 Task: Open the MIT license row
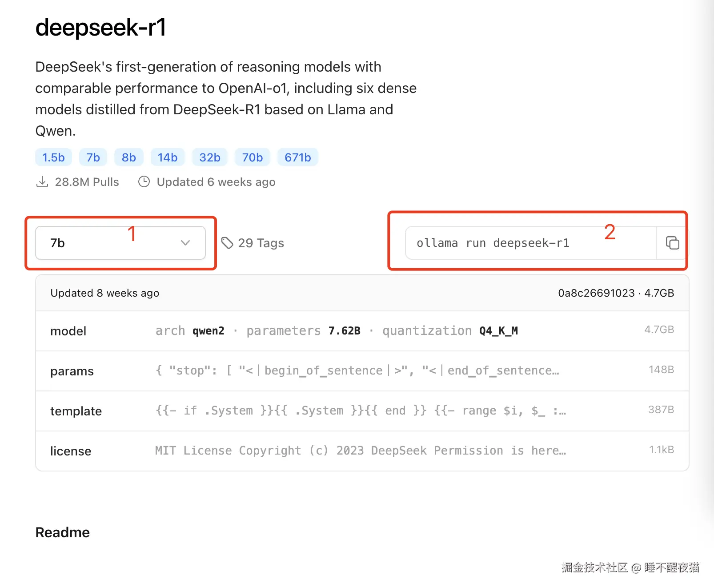point(362,451)
